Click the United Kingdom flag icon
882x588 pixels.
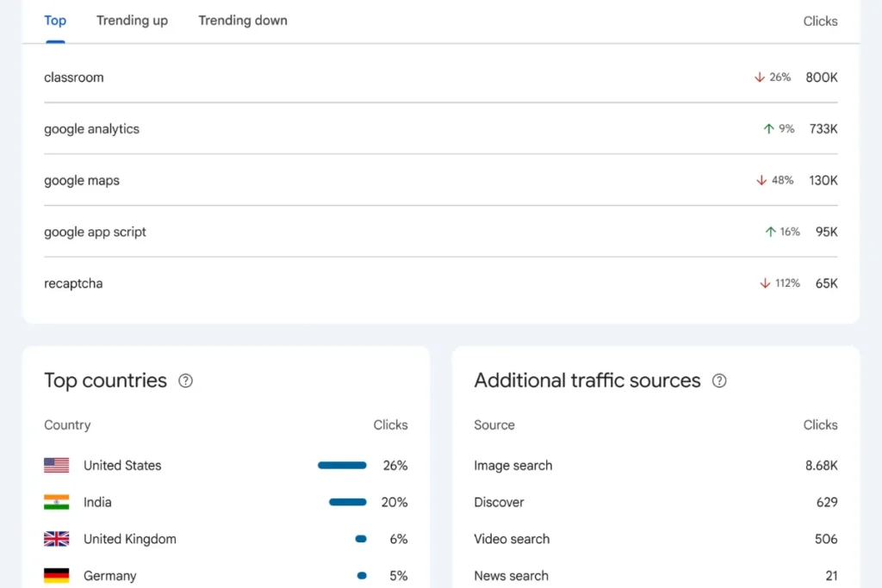pyautogui.click(x=56, y=539)
